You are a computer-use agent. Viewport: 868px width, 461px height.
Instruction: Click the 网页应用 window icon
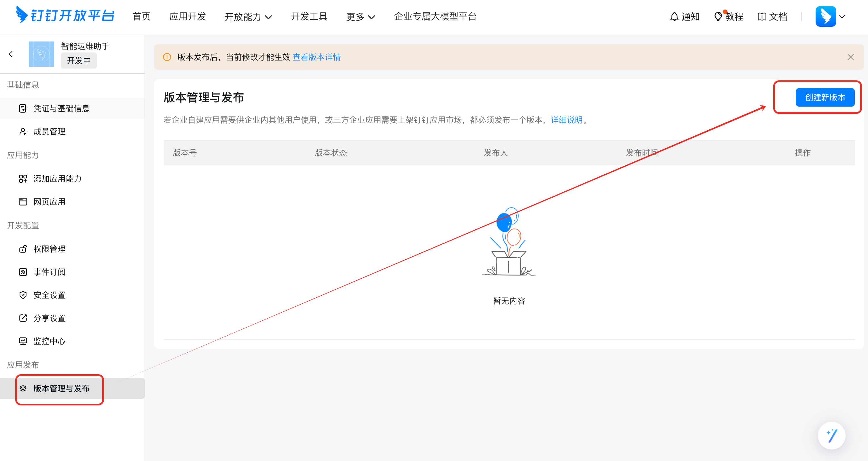click(23, 202)
